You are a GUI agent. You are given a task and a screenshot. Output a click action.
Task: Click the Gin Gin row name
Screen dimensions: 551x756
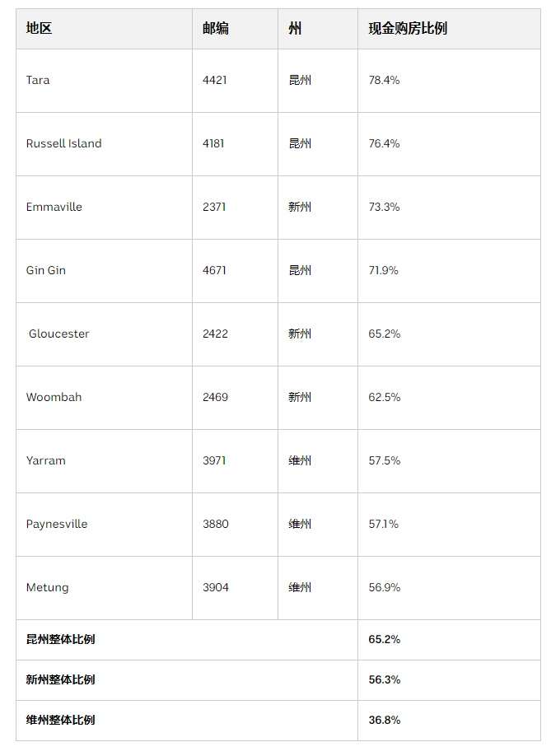[46, 270]
